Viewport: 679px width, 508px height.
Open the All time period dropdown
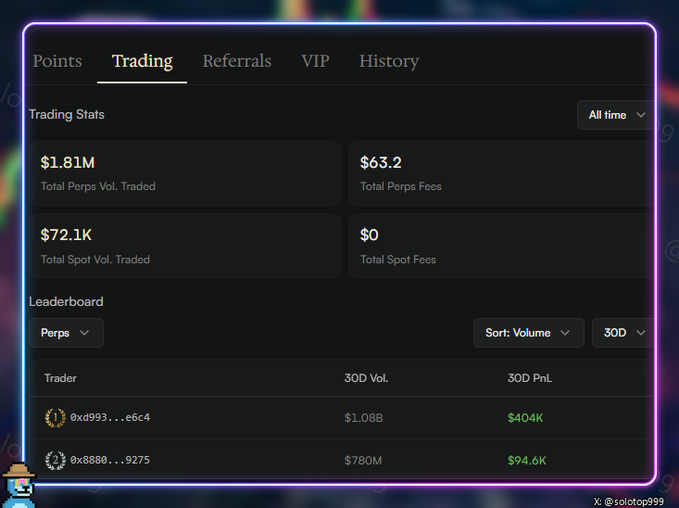pyautogui.click(x=616, y=115)
